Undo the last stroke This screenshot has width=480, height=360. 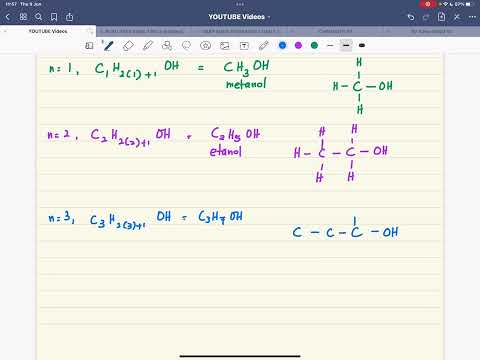(411, 17)
